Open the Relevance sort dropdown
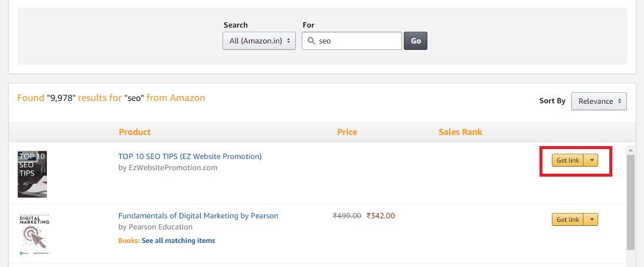 [599, 101]
